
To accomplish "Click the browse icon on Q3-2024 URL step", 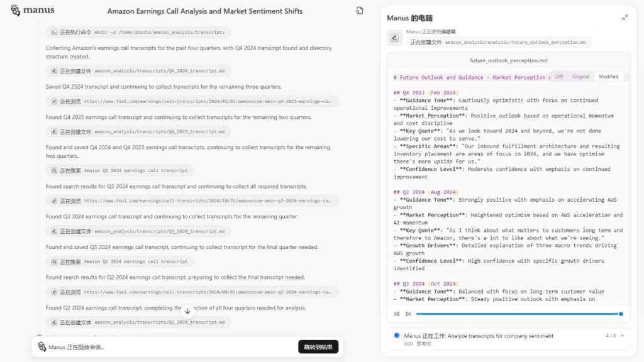I will pyautogui.click(x=54, y=200).
